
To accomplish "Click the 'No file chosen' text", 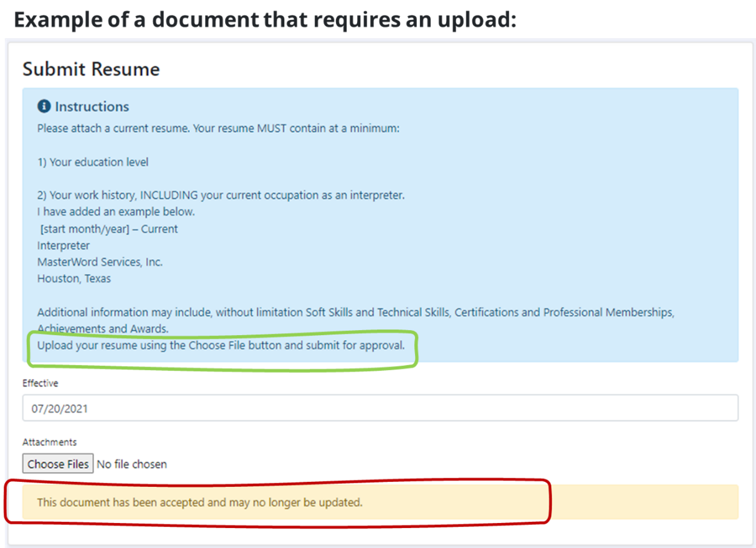I will (132, 464).
